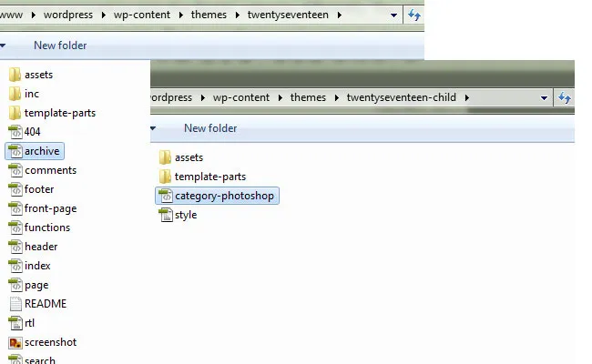592x364 pixels.
Task: Select the rtl stylesheet file
Action: 30,323
